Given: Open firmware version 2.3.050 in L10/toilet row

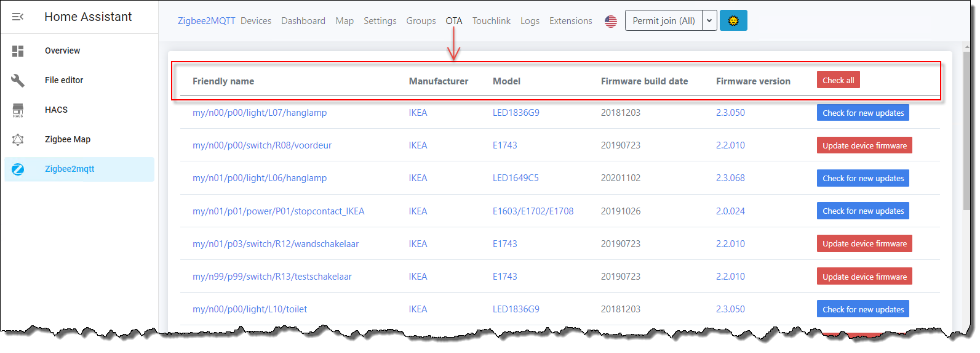Looking at the screenshot, I should [x=730, y=309].
